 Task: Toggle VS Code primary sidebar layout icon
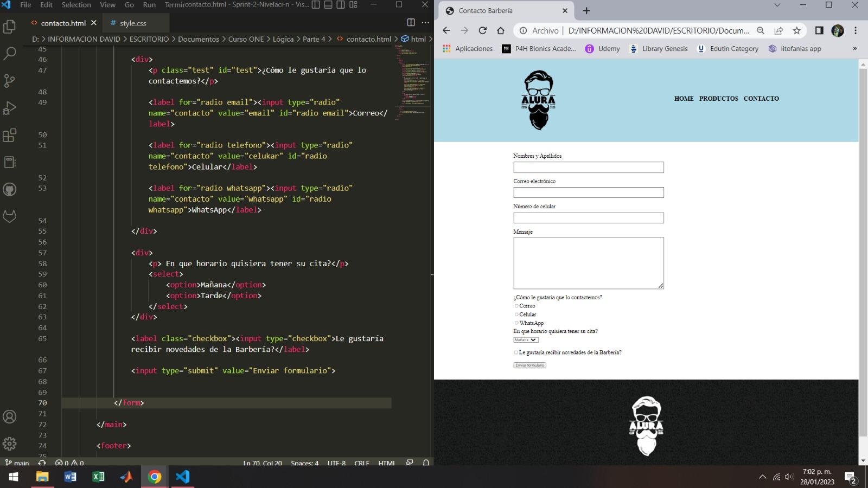(x=316, y=5)
